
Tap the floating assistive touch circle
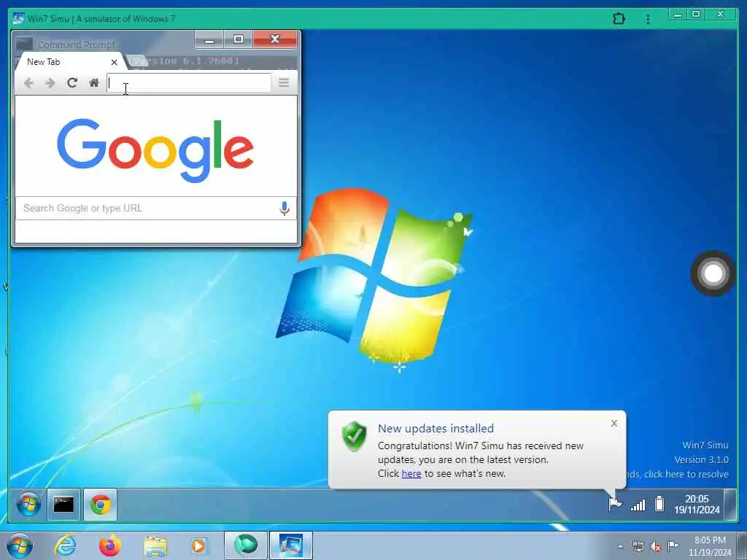(713, 273)
